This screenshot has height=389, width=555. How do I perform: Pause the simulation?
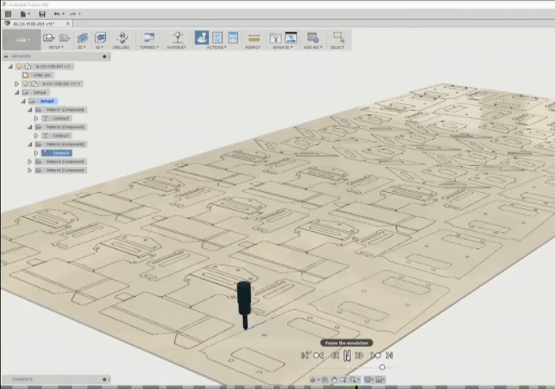pos(347,355)
